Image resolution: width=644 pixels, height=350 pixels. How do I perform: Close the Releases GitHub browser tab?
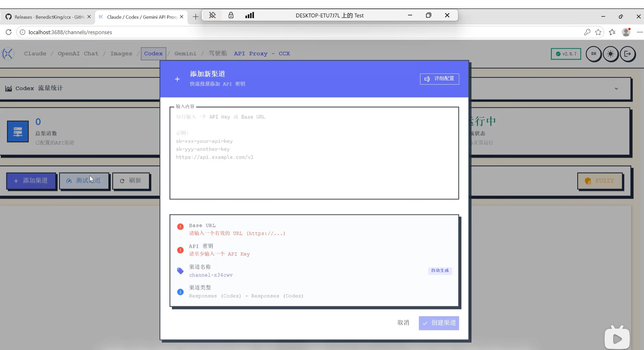pyautogui.click(x=89, y=17)
